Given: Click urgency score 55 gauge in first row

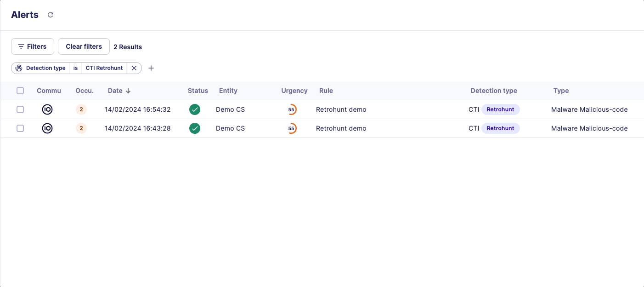Looking at the screenshot, I should [291, 109].
